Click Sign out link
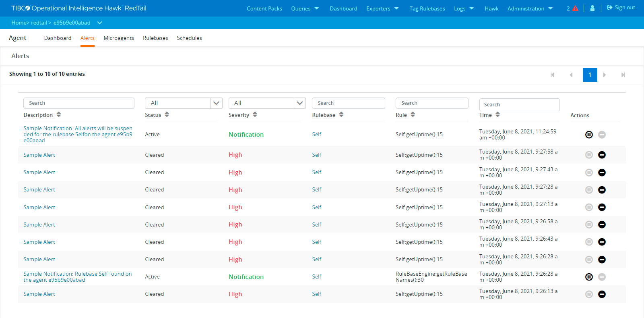 621,8
